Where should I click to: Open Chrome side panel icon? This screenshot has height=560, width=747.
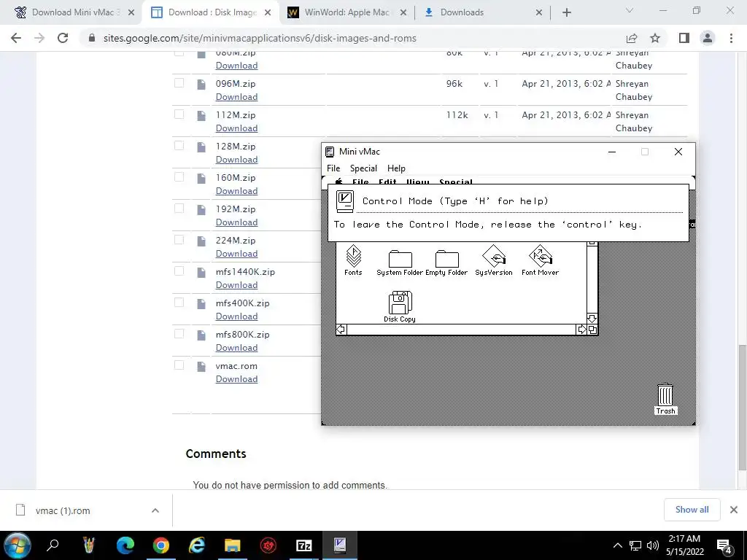(684, 38)
